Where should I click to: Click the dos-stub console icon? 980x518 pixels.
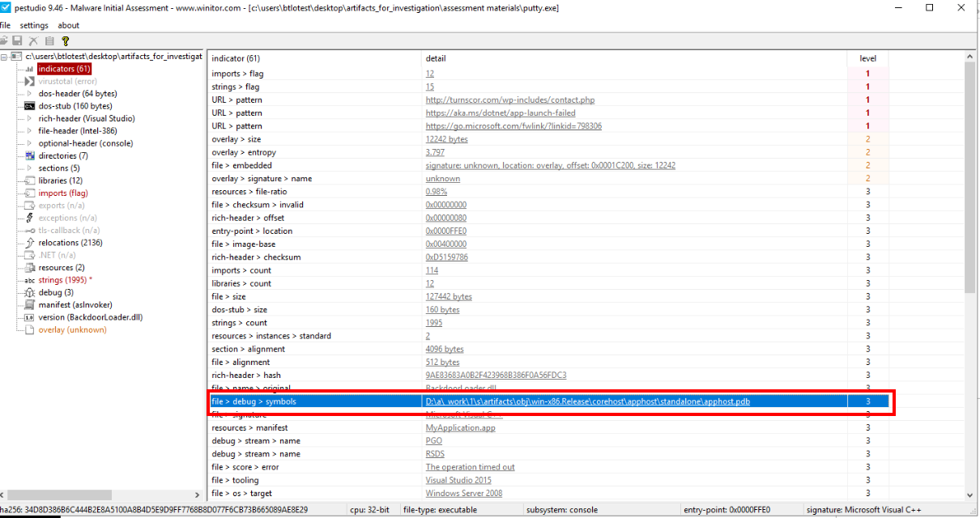point(30,106)
